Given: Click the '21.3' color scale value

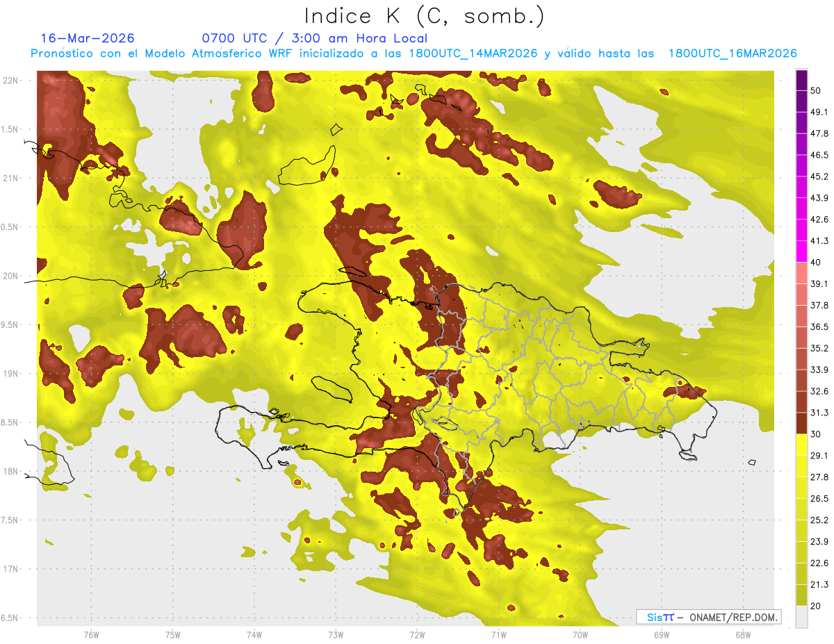Looking at the screenshot, I should coord(819,585).
